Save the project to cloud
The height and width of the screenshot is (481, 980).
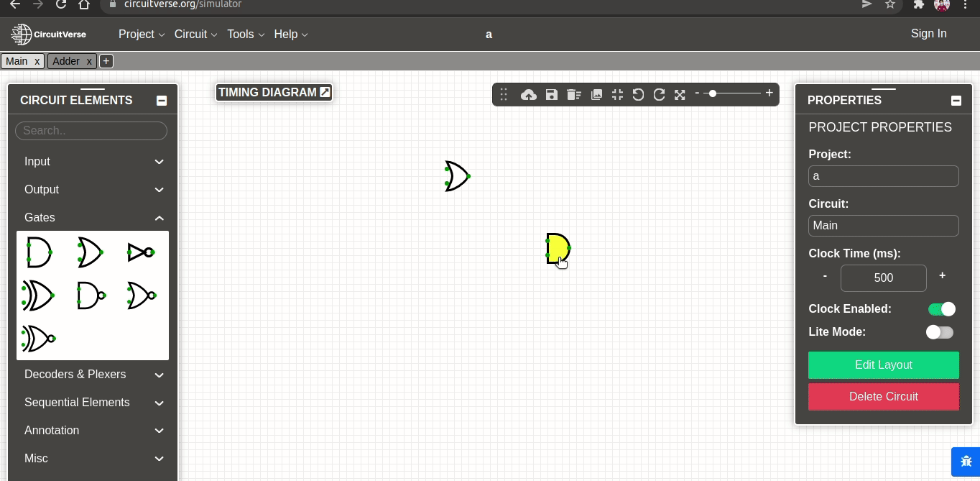coord(529,94)
